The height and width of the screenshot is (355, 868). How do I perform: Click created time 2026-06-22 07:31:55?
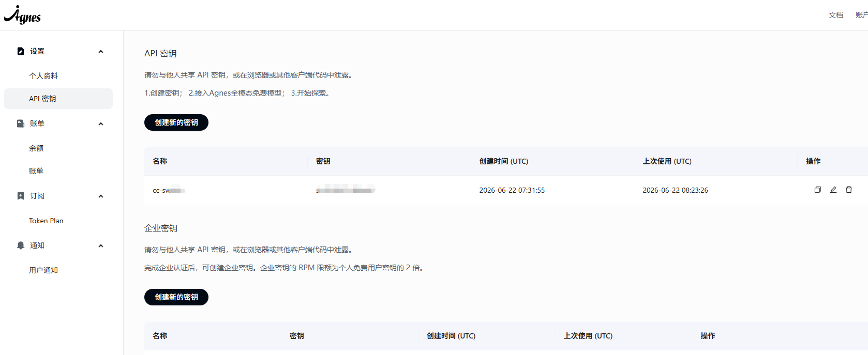[512, 190]
